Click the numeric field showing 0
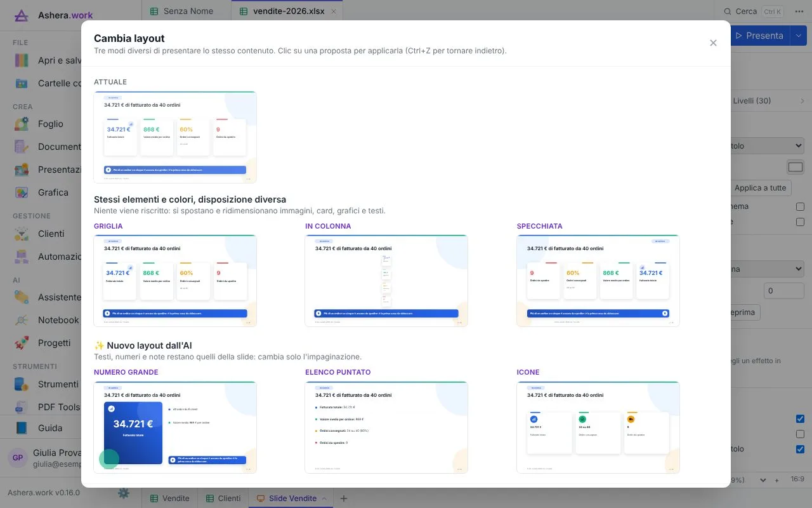 click(784, 291)
